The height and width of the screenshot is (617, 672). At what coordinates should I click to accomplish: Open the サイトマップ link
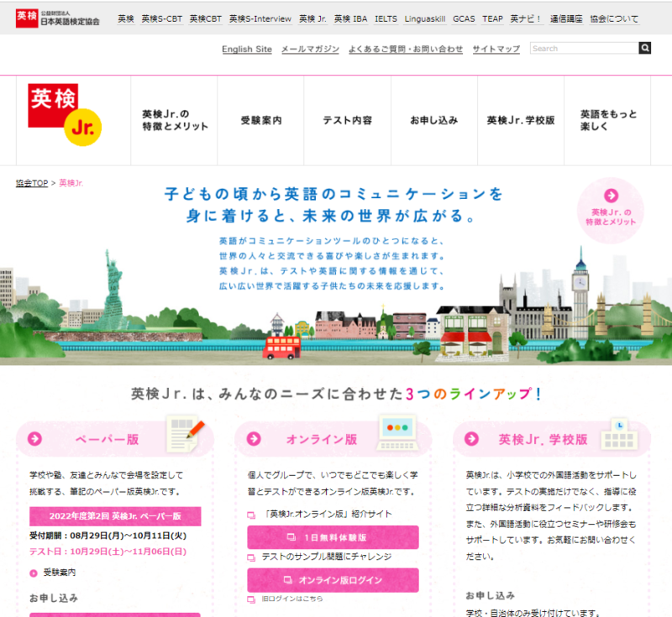click(496, 49)
